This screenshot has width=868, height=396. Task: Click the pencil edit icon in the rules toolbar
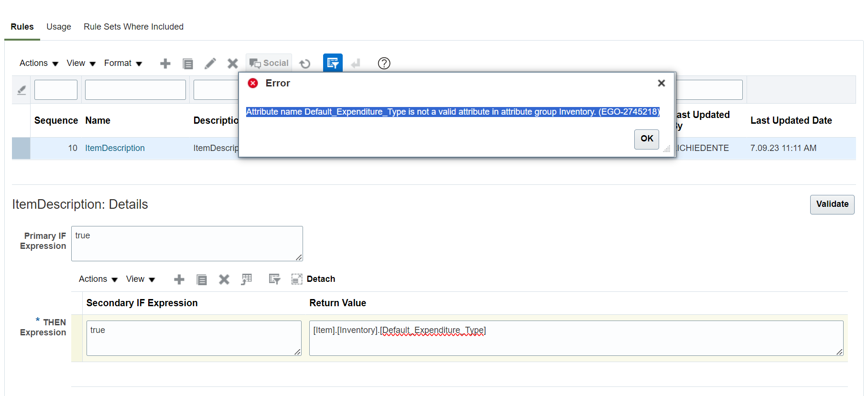click(x=210, y=64)
